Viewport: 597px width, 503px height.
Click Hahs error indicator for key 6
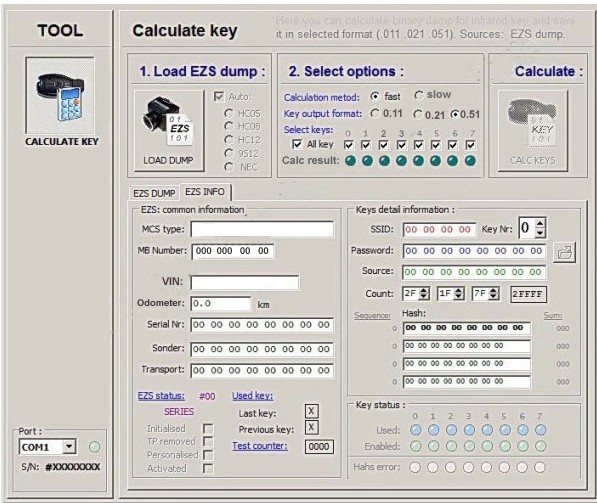click(522, 467)
